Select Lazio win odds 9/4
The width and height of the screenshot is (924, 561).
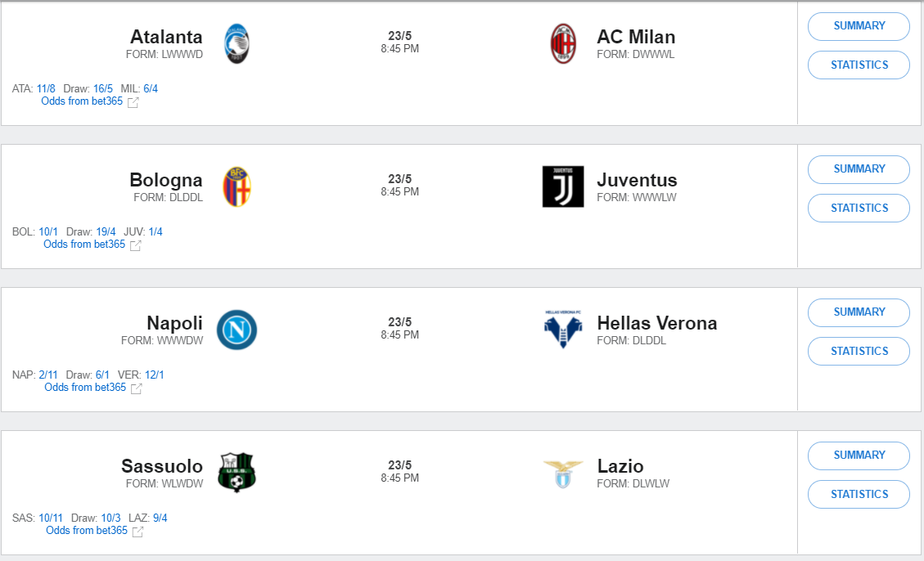pos(160,518)
